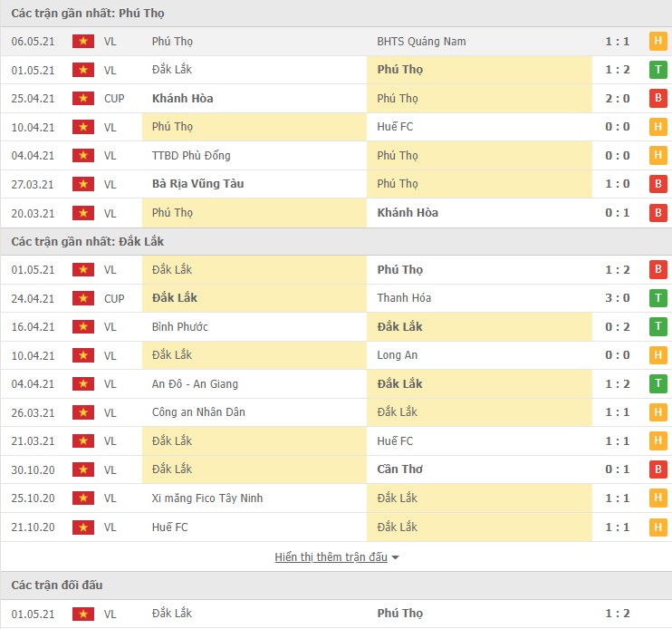Expand the arrow beside Hiển thị thêm trận đấu

point(396,557)
